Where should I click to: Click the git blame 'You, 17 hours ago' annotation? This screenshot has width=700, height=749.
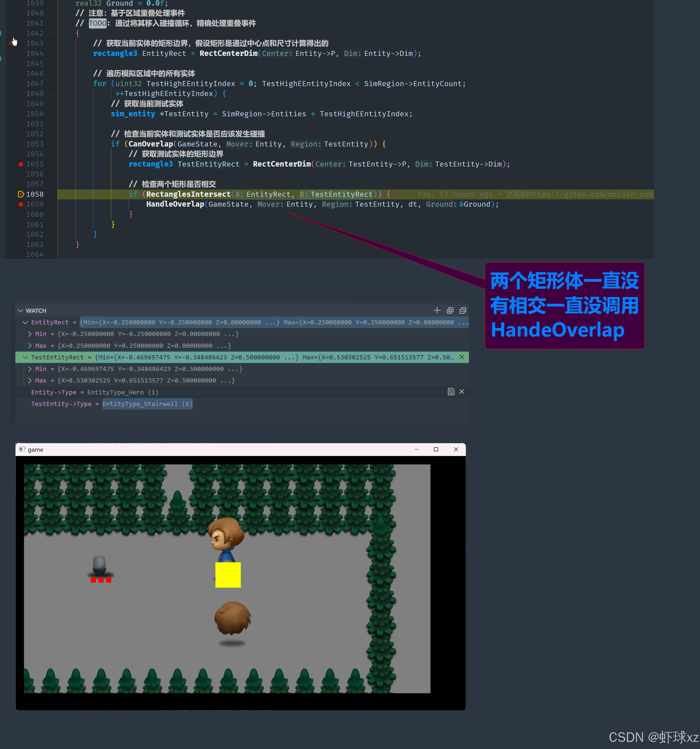455,195
